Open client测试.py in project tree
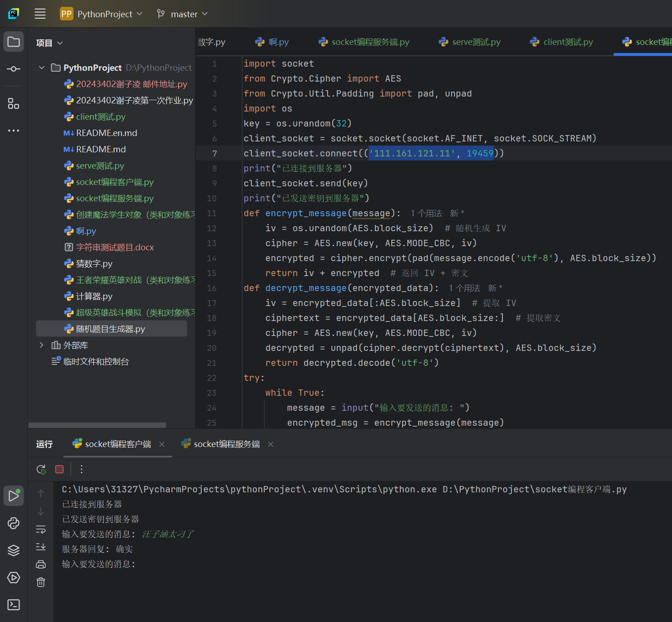 point(95,117)
